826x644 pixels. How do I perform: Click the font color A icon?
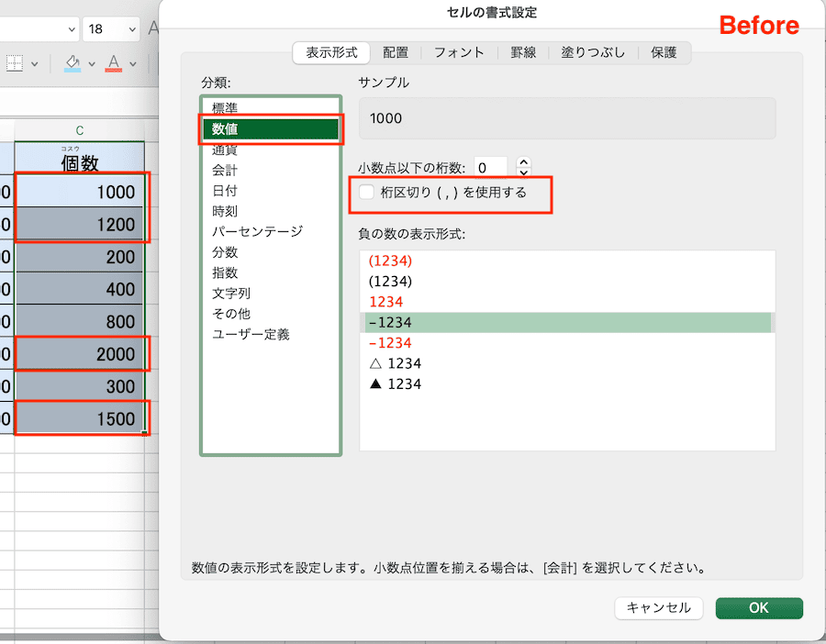tap(114, 63)
